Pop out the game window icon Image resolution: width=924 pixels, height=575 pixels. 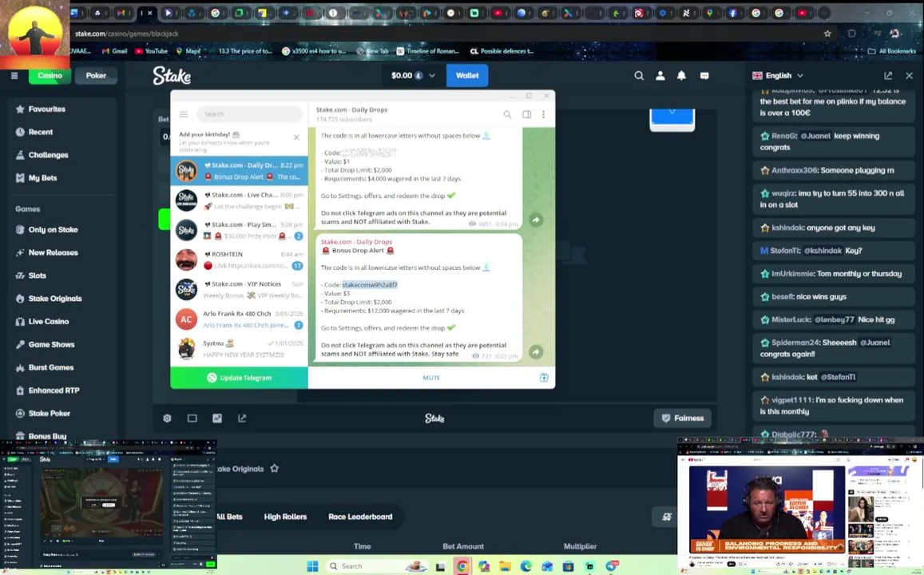click(242, 418)
